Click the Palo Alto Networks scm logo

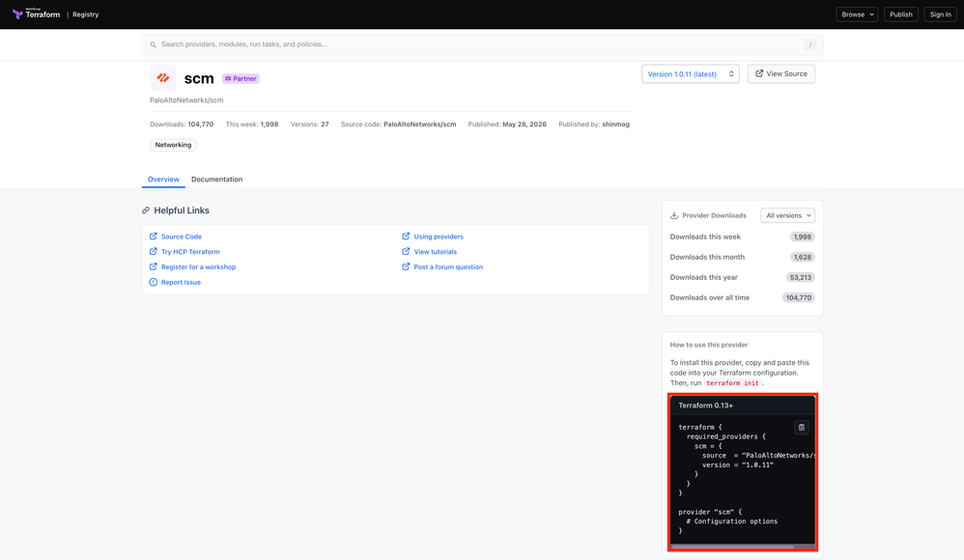click(x=163, y=78)
